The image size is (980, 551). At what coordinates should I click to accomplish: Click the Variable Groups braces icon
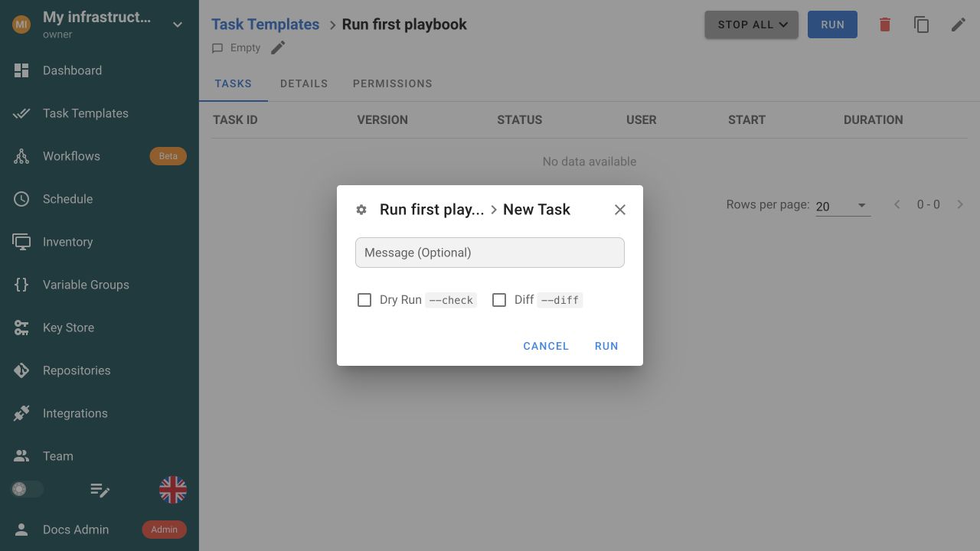pyautogui.click(x=21, y=285)
